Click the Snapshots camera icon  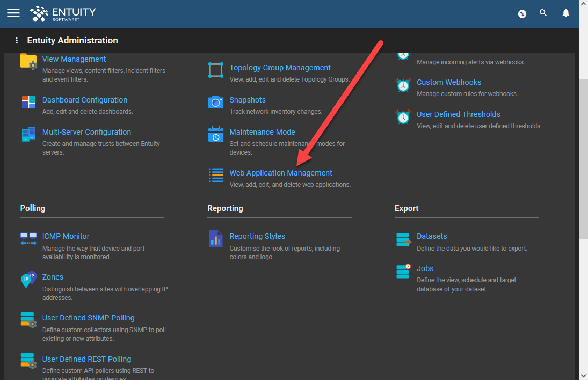click(215, 102)
